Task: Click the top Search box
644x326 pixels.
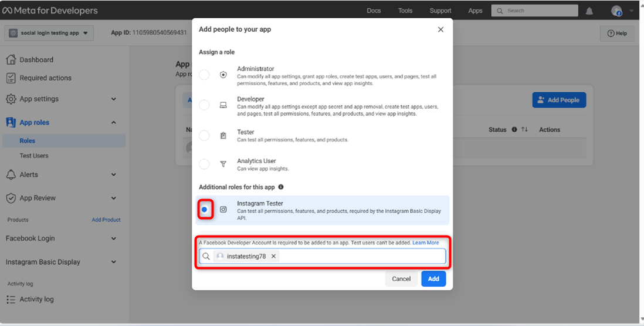Action: tap(534, 11)
